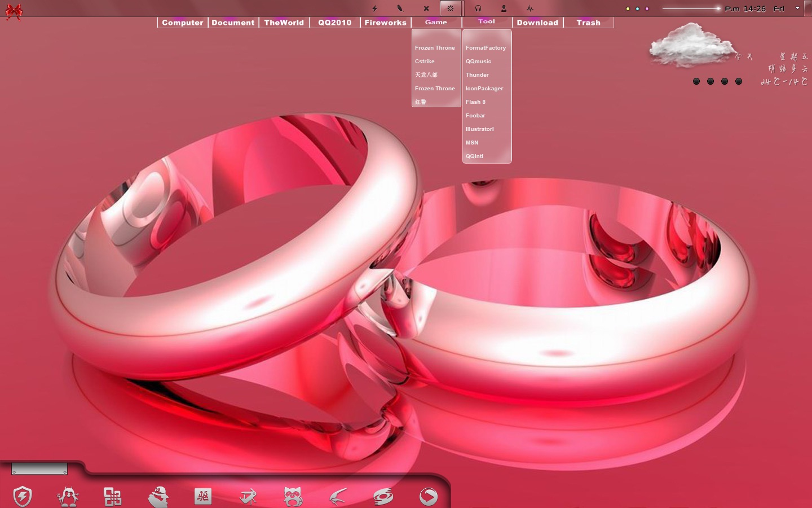Click the X-shaped icon in top bar
The image size is (812, 508).
tap(426, 8)
